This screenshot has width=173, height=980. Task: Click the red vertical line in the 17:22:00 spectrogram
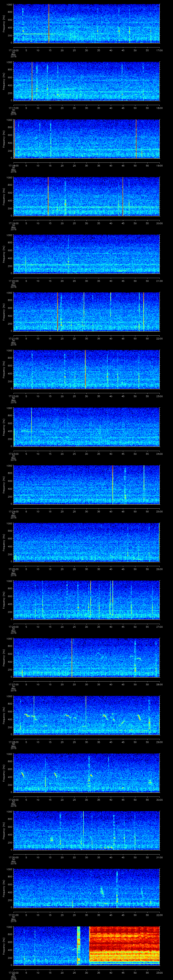(85, 369)
